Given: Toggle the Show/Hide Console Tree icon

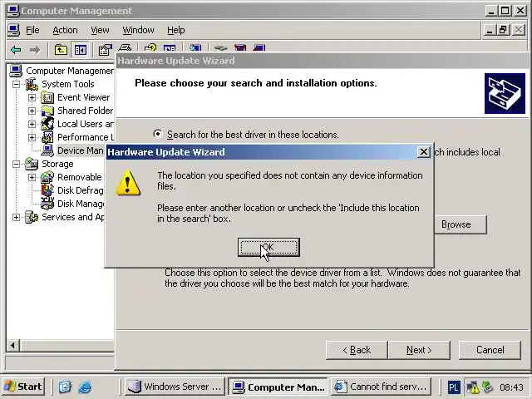Looking at the screenshot, I should point(80,50).
